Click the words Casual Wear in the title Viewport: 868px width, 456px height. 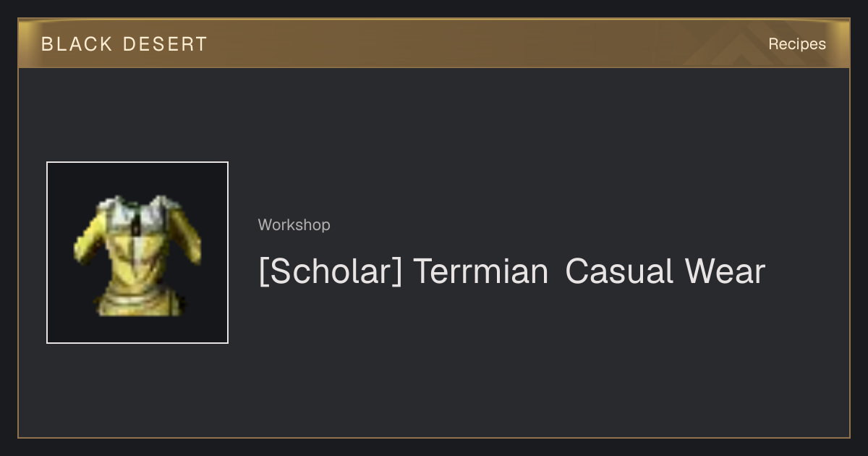[x=665, y=271]
